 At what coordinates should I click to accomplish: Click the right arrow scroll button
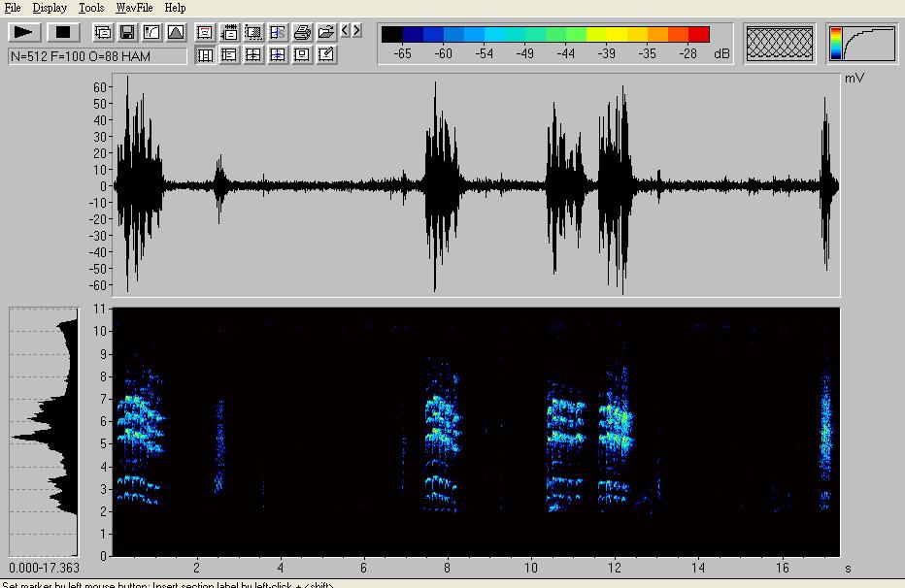point(356,31)
